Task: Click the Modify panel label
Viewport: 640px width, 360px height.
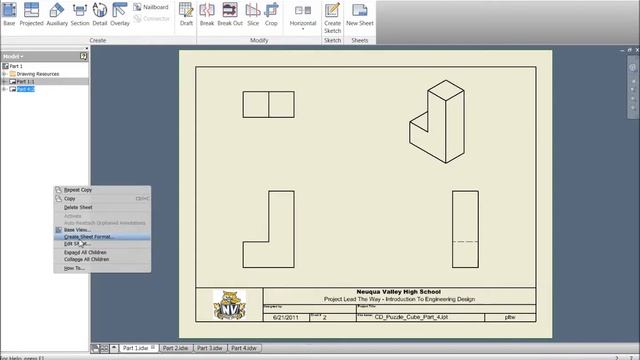Action: point(259,40)
